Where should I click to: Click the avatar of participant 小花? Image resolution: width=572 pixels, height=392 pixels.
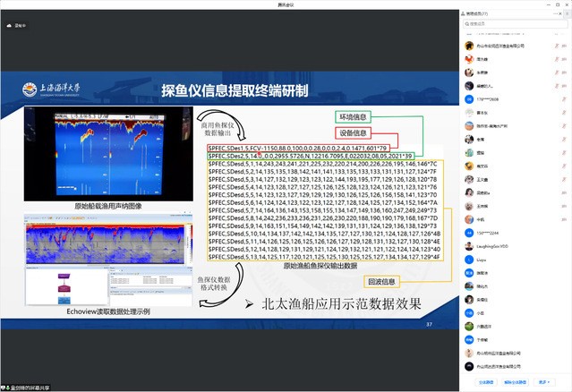(468, 313)
